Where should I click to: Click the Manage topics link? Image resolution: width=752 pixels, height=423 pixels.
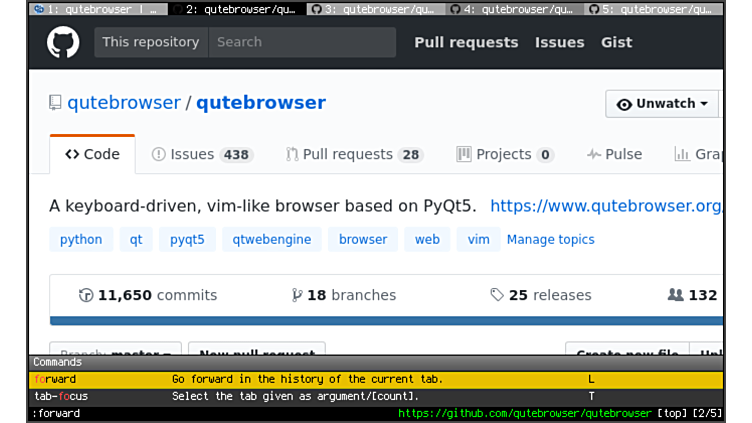(x=550, y=239)
